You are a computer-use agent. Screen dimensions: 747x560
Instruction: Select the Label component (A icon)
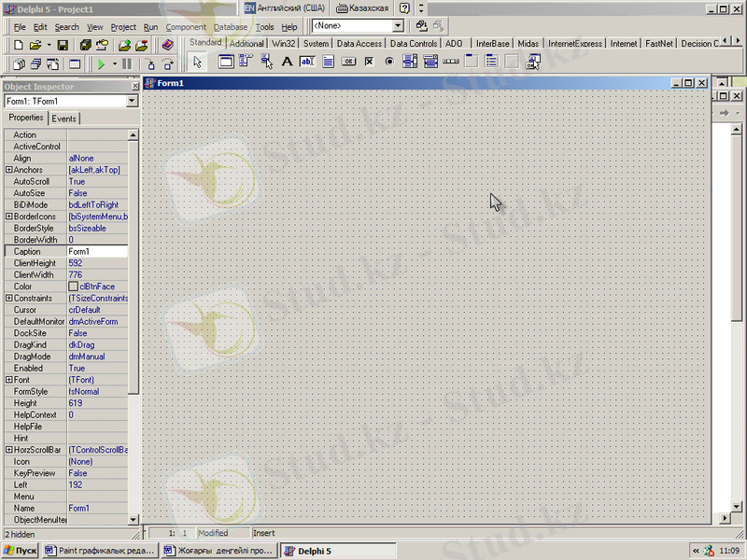287,63
